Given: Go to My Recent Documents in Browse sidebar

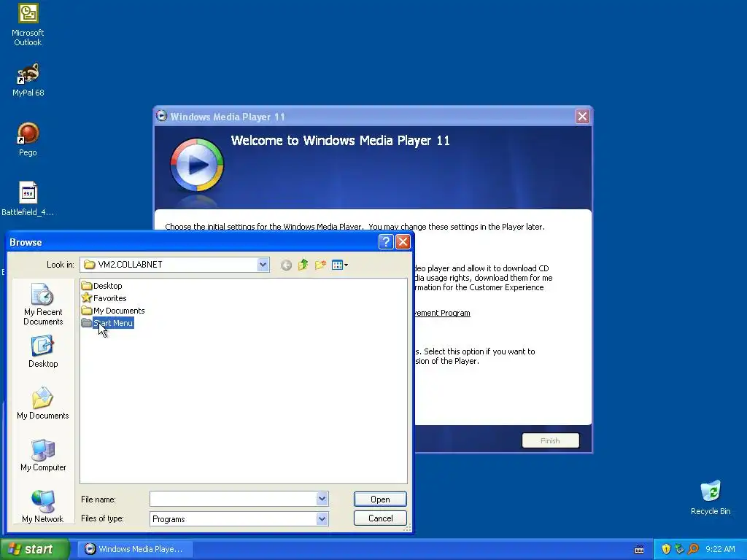Looking at the screenshot, I should (x=43, y=305).
